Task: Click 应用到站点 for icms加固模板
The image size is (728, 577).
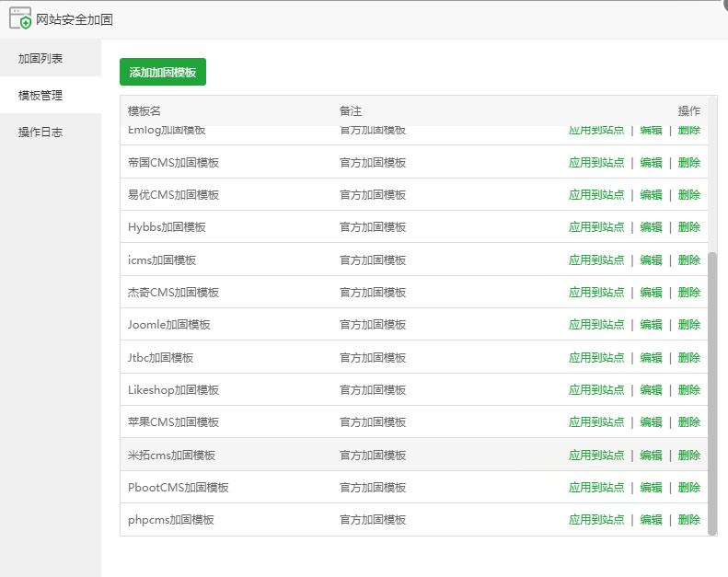Action: point(596,260)
